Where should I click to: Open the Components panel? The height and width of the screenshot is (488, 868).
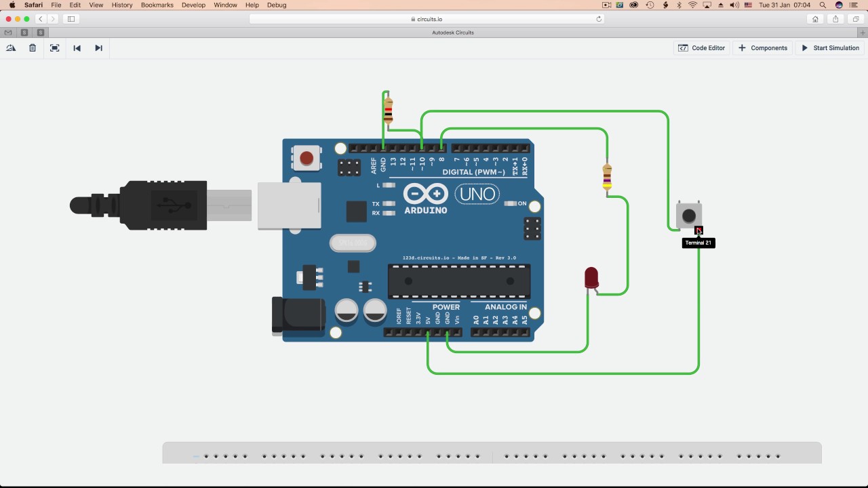(763, 48)
